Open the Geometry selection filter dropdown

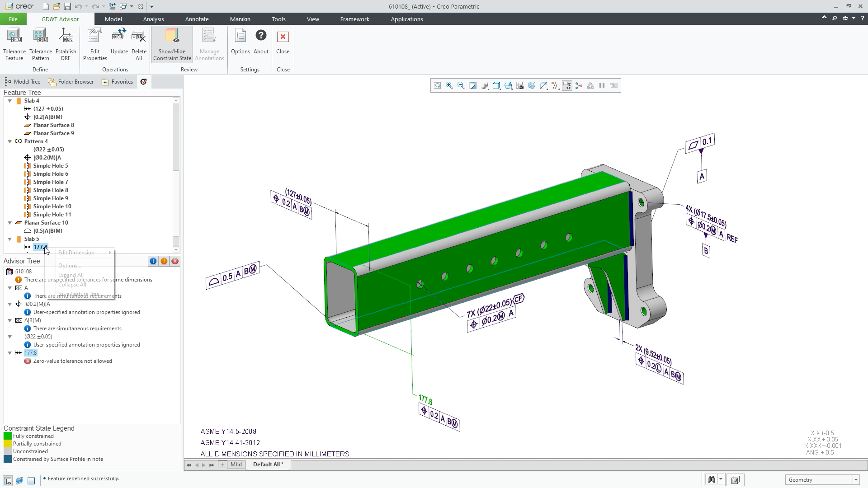tap(856, 480)
